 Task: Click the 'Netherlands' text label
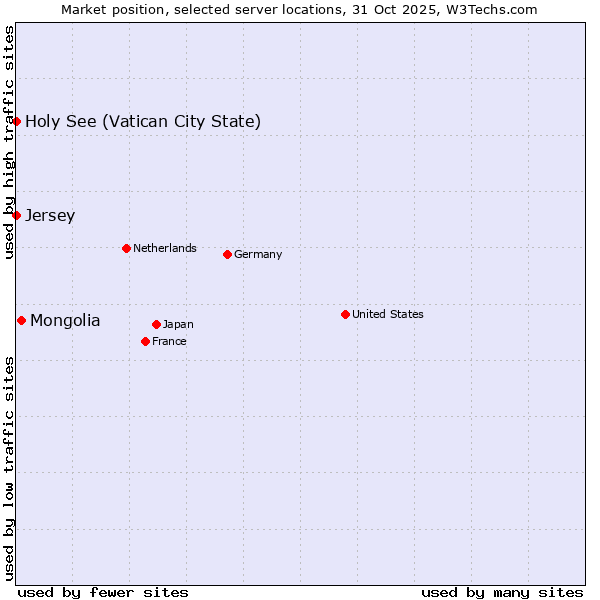(x=165, y=248)
